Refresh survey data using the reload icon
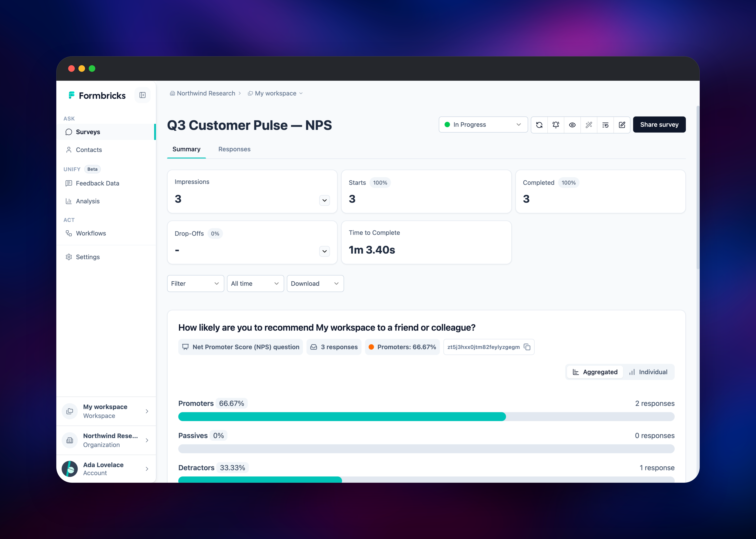This screenshot has width=756, height=539. pyautogui.click(x=539, y=125)
